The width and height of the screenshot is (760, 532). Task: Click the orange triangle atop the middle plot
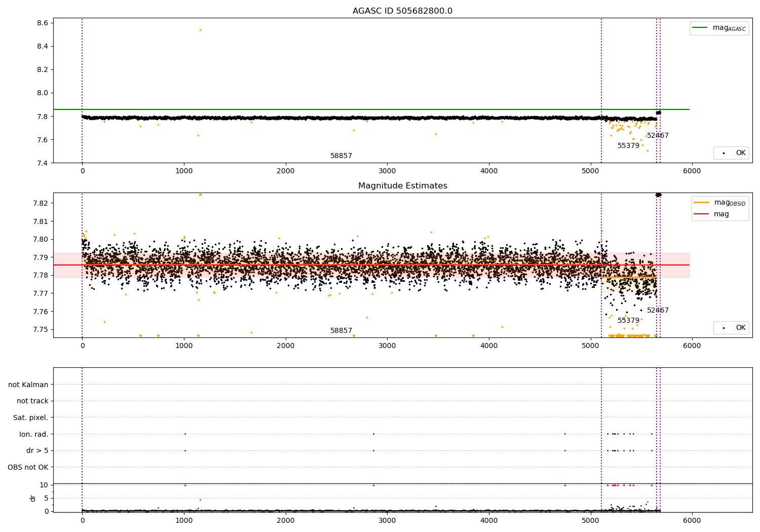(x=200, y=195)
